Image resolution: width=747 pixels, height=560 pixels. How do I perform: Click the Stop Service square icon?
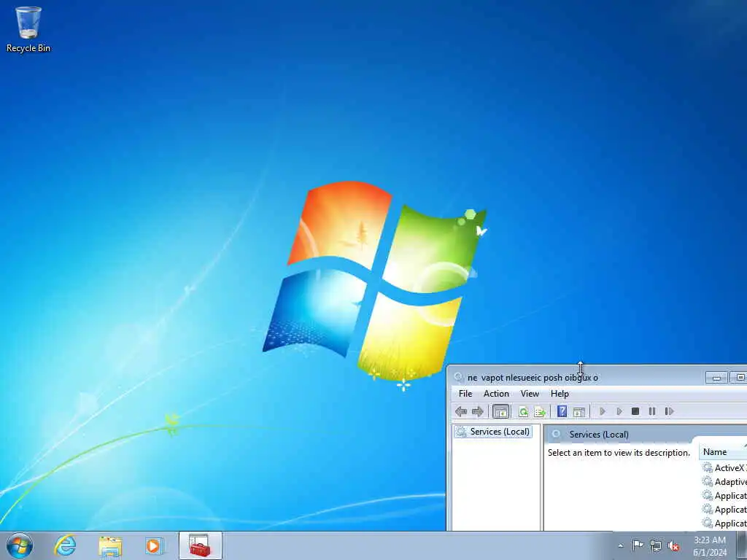(x=635, y=411)
